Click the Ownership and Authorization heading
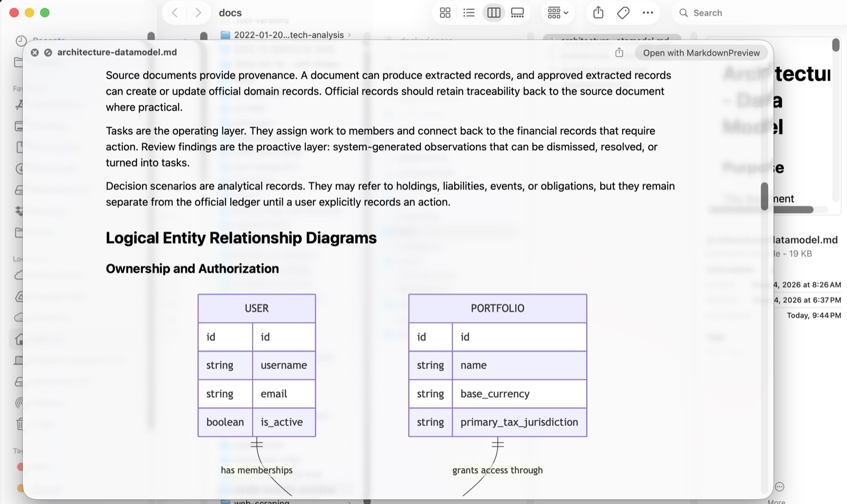Viewport: 847px width, 504px height. tap(192, 269)
